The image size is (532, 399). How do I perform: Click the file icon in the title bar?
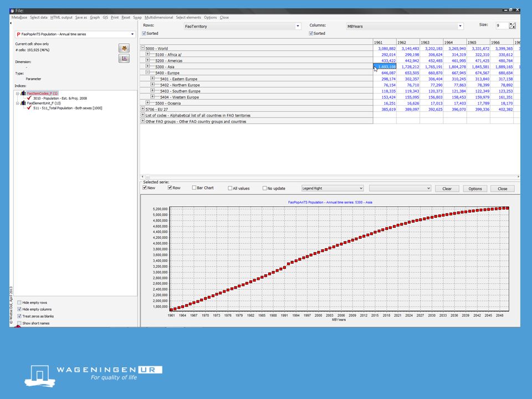point(12,11)
